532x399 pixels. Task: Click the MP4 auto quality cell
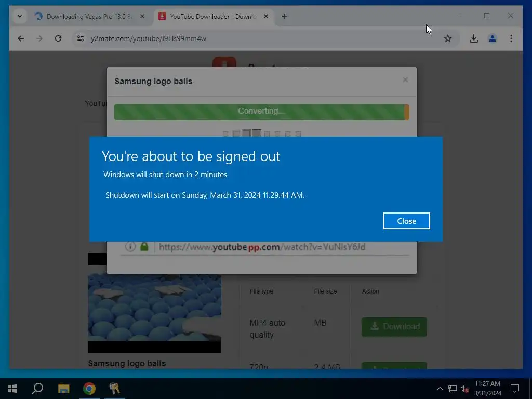tap(268, 328)
